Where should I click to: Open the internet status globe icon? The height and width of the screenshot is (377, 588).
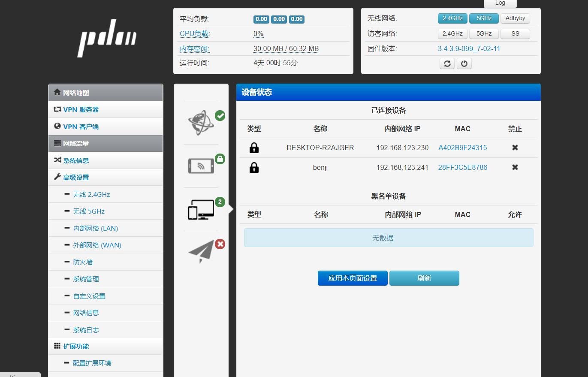[201, 123]
